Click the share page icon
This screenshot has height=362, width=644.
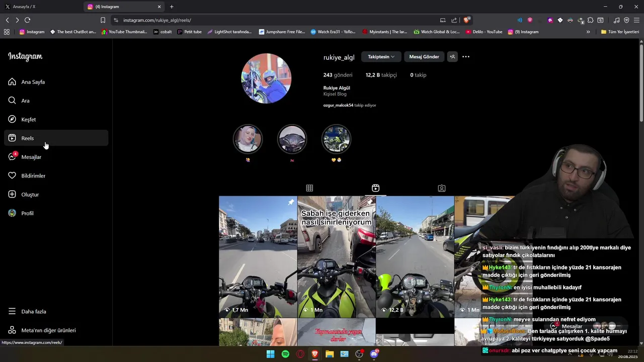pyautogui.click(x=454, y=20)
